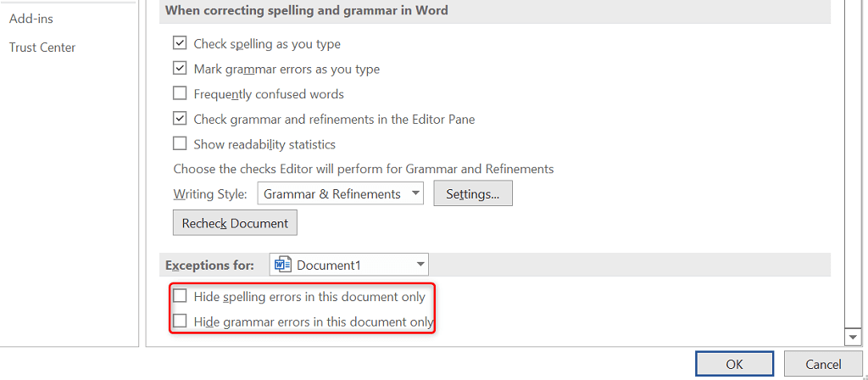Viewport: 868px width, 380px height.
Task: Click the scrollbar down arrow
Action: coord(854,338)
